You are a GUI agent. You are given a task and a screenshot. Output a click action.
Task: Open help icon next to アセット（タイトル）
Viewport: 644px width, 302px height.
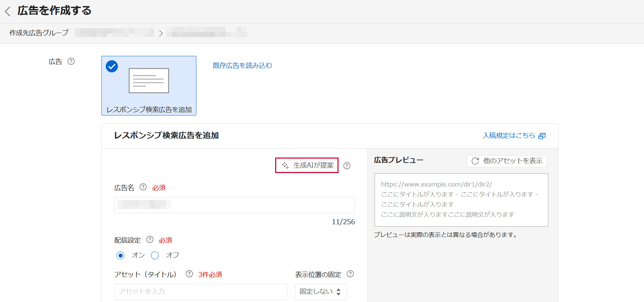click(189, 274)
